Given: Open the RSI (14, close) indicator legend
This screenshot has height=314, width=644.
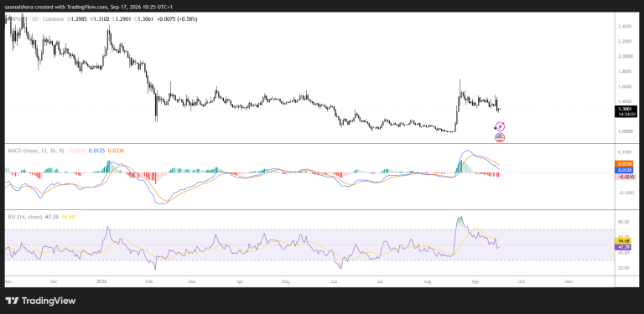Looking at the screenshot, I should (25, 217).
